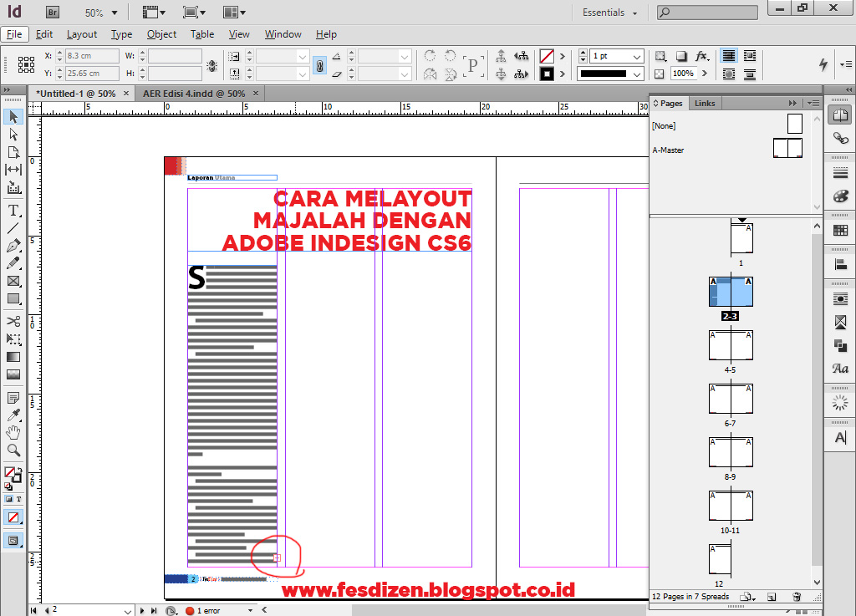Open the Arrange Documents dropdown
856x616 pixels.
point(235,12)
